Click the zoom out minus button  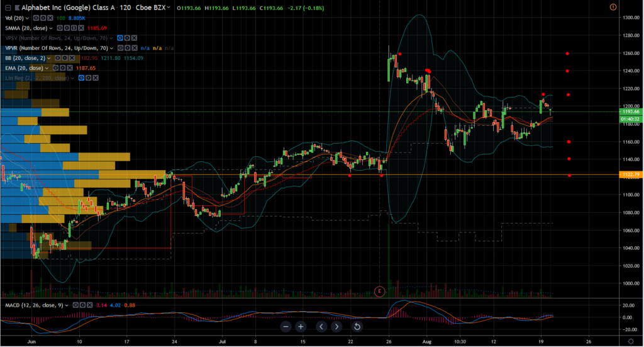[286, 326]
